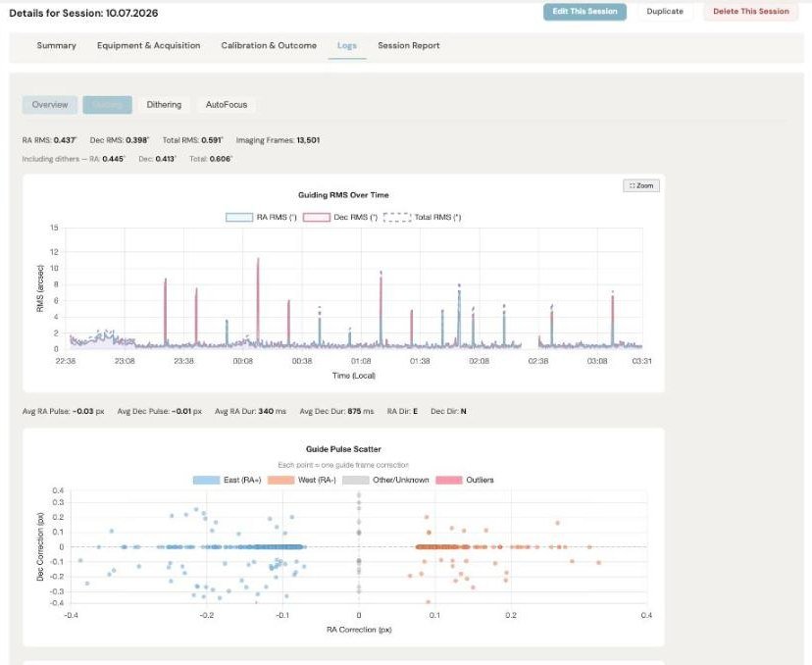Click the 'Guiding RMS Over Time' chart title
Viewport: 812px width, 665px height.
coord(343,195)
